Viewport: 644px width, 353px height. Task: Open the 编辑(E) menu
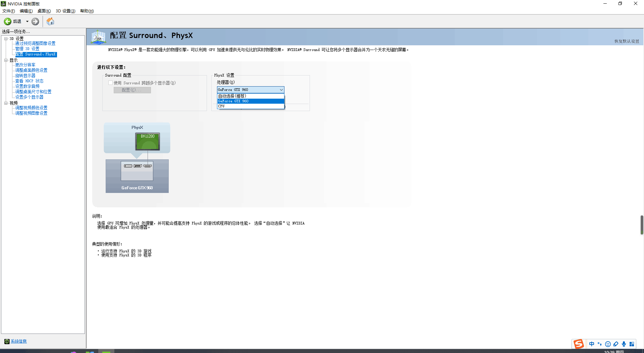click(26, 11)
